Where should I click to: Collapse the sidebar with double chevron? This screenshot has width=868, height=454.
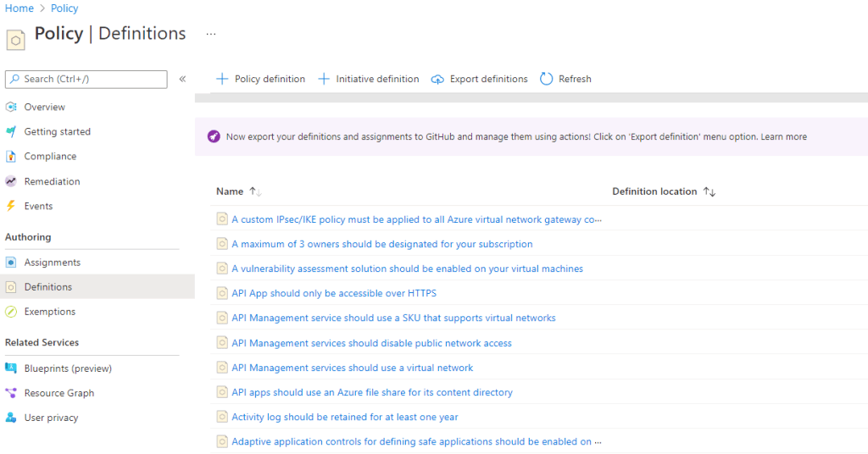pos(182,79)
